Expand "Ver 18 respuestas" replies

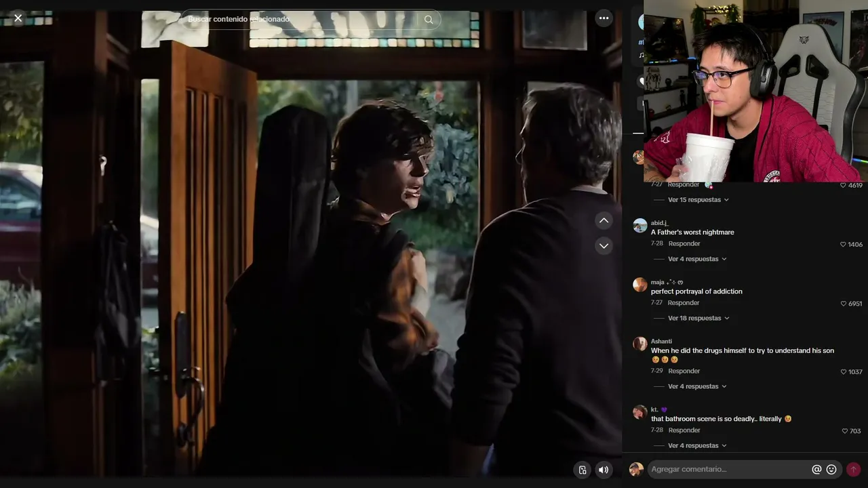point(698,318)
